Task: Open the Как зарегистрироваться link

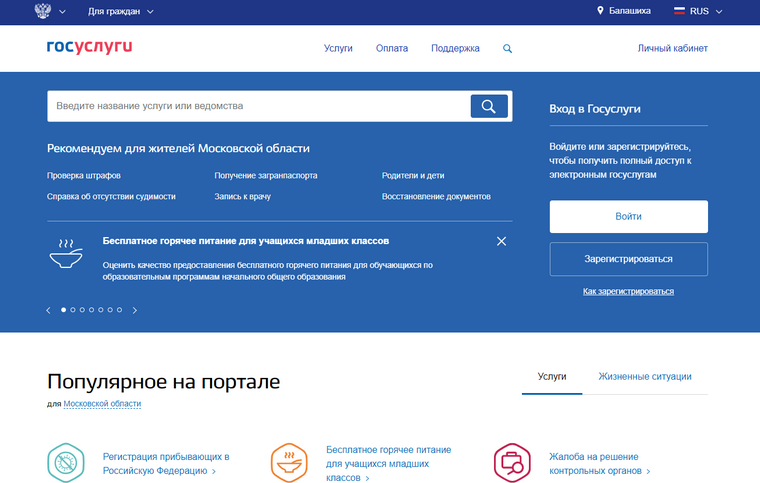Action: point(628,291)
